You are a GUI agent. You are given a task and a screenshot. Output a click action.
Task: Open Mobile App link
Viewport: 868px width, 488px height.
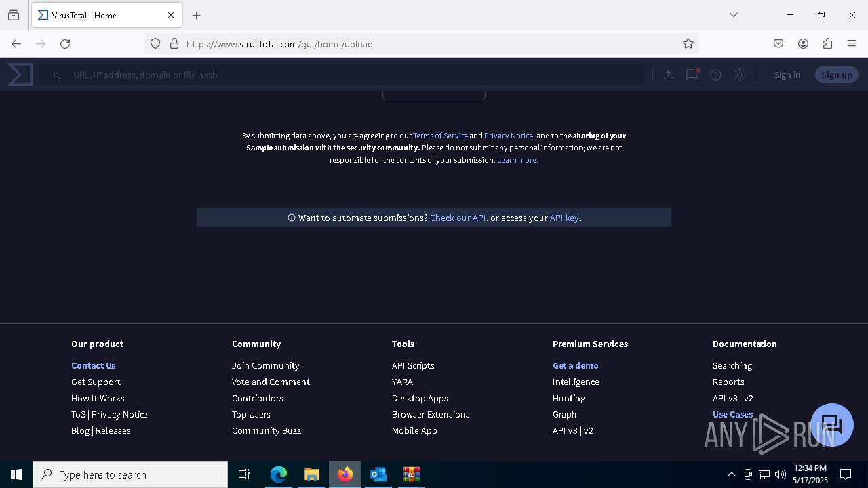pyautogui.click(x=414, y=431)
